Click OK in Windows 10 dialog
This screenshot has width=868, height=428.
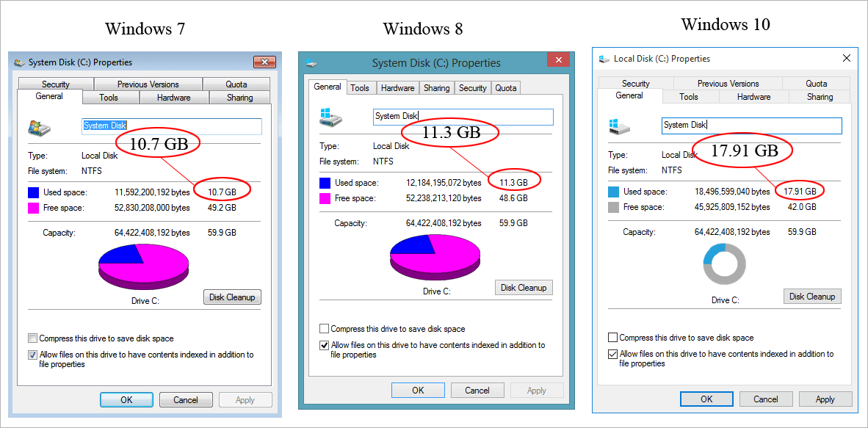[707, 399]
